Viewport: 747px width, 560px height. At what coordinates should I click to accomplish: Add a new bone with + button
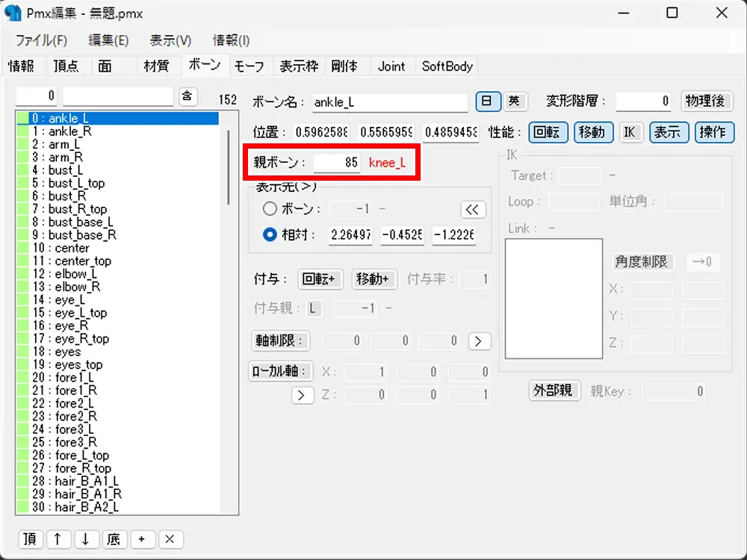(x=142, y=539)
